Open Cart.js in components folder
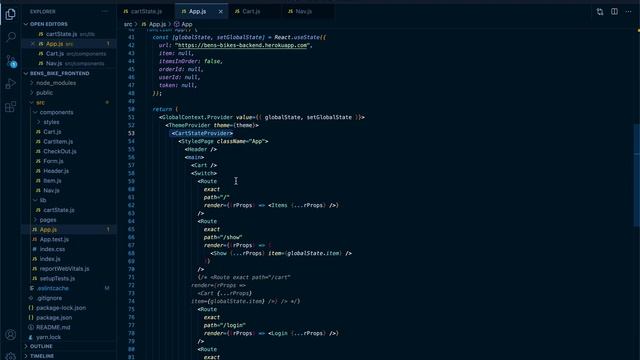 (x=52, y=132)
